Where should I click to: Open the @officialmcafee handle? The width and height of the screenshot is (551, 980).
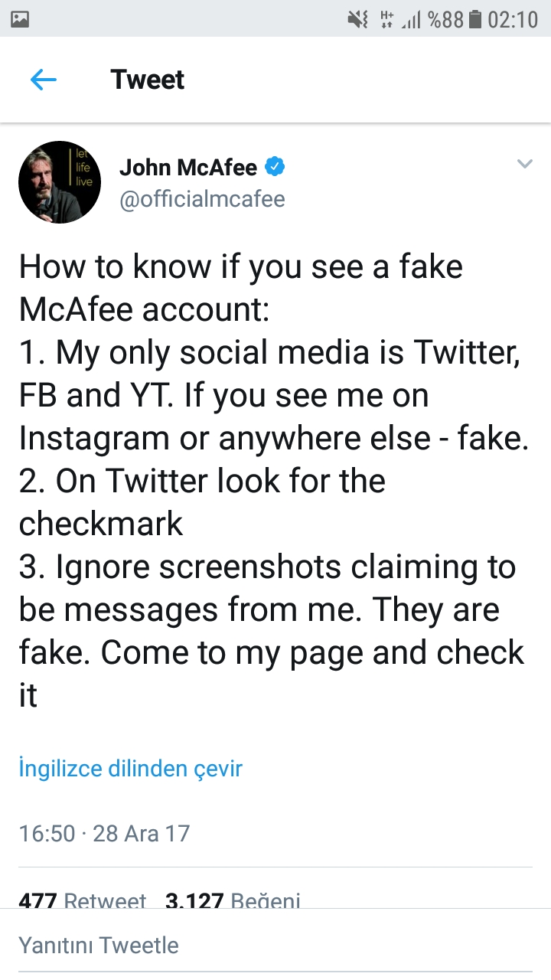[202, 199]
